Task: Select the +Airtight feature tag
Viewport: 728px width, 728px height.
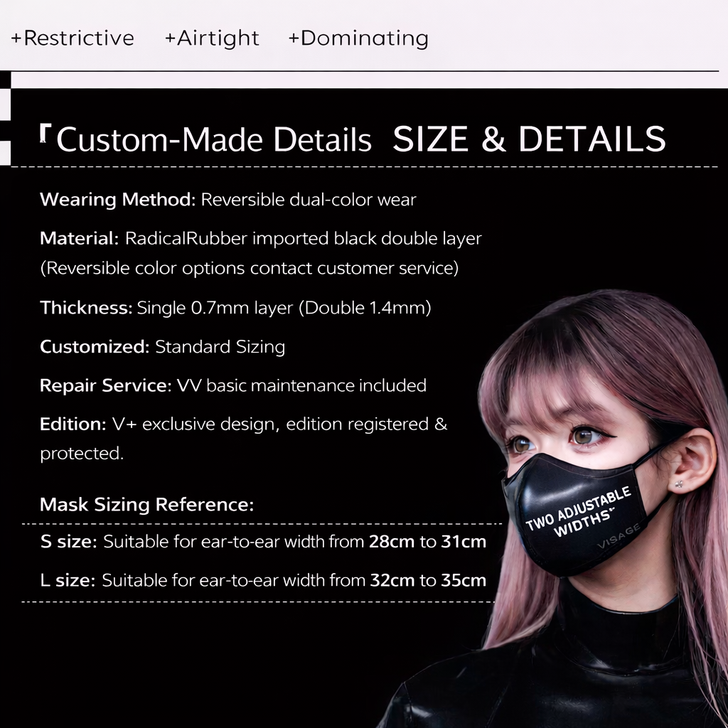Action: point(212,38)
